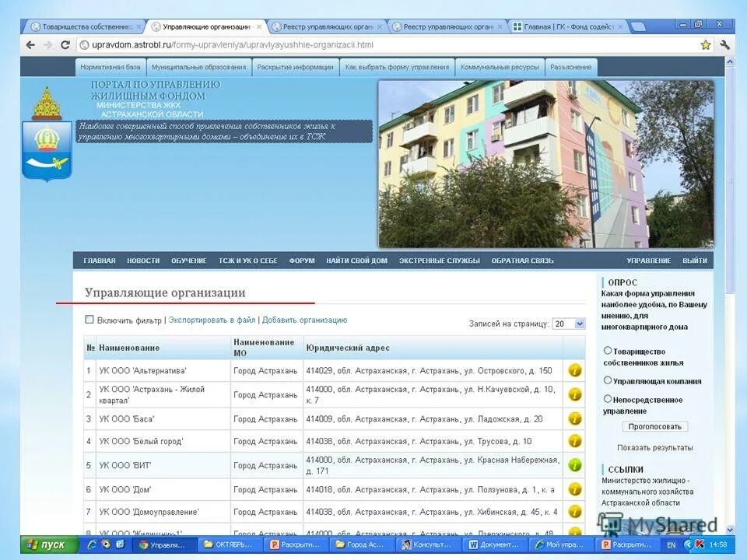Expand the 'Коммунальные ресурсы' menu
The image size is (747, 560).
[x=498, y=67]
